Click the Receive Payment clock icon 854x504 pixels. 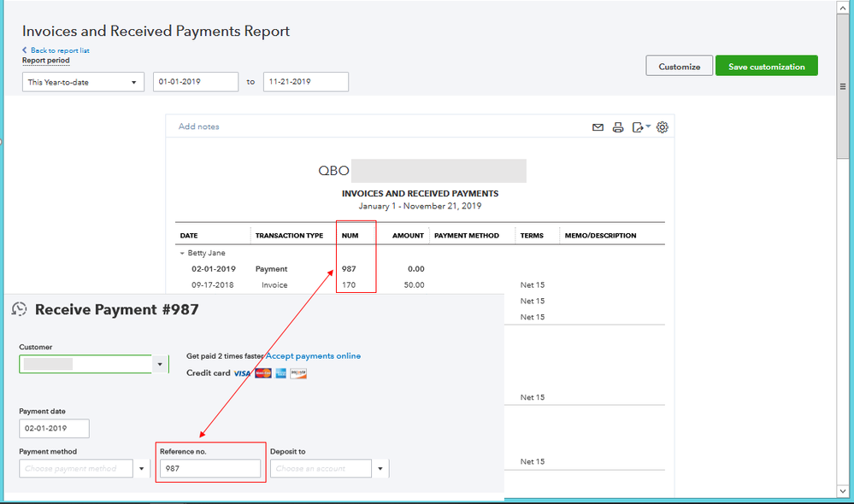[x=20, y=308]
